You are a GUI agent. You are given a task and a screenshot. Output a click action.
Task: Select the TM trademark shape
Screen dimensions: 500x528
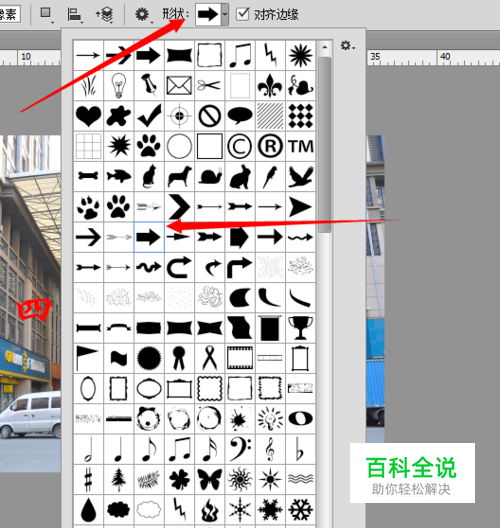point(300,146)
